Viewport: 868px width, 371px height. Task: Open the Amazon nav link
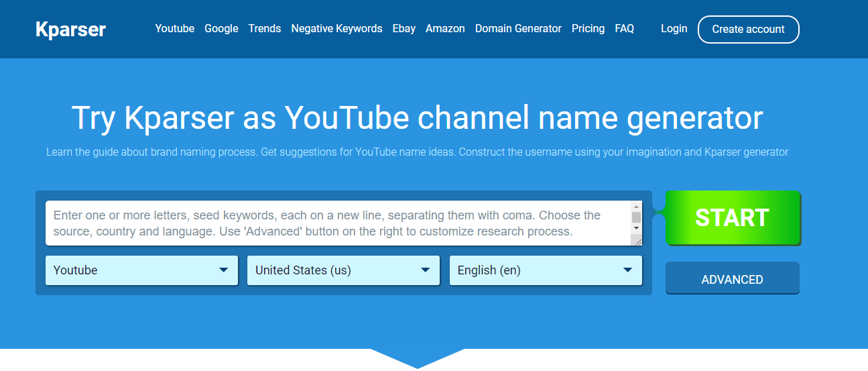(445, 29)
